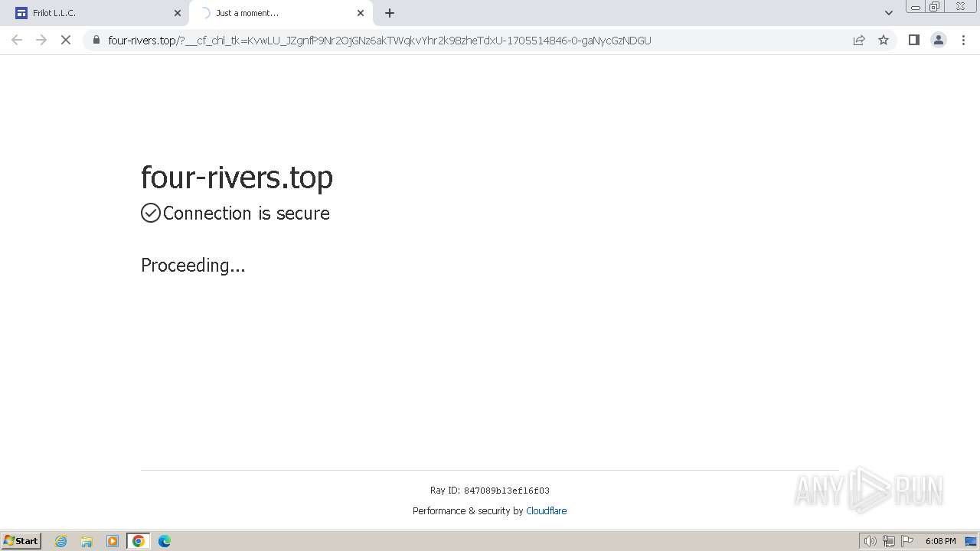Select the Ray ID text
This screenshot has height=551, width=980.
point(490,491)
